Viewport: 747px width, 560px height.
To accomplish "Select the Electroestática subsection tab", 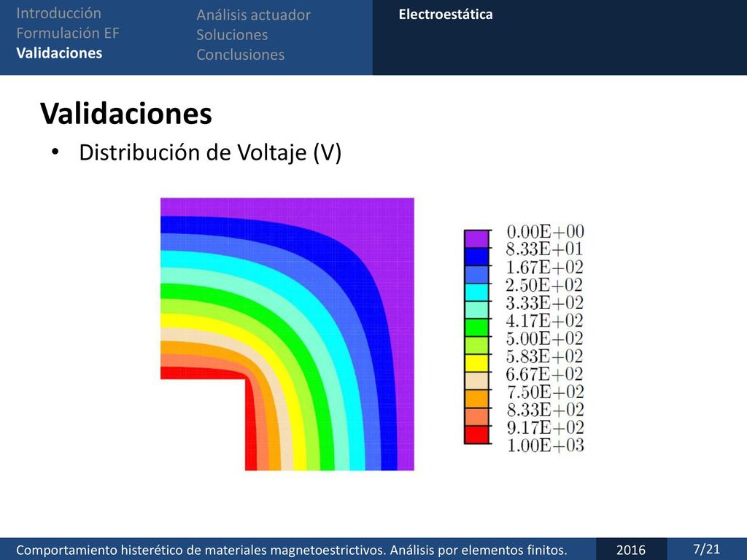I will pyautogui.click(x=446, y=15).
